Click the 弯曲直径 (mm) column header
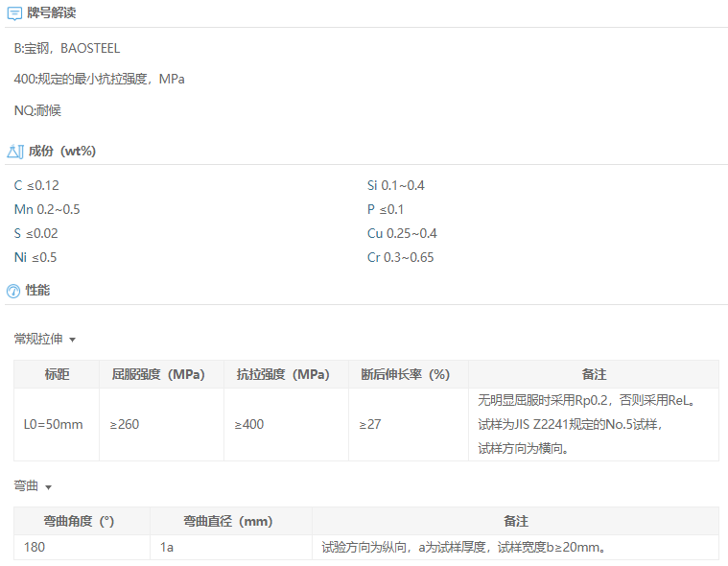This screenshot has width=728, height=566. click(x=231, y=522)
